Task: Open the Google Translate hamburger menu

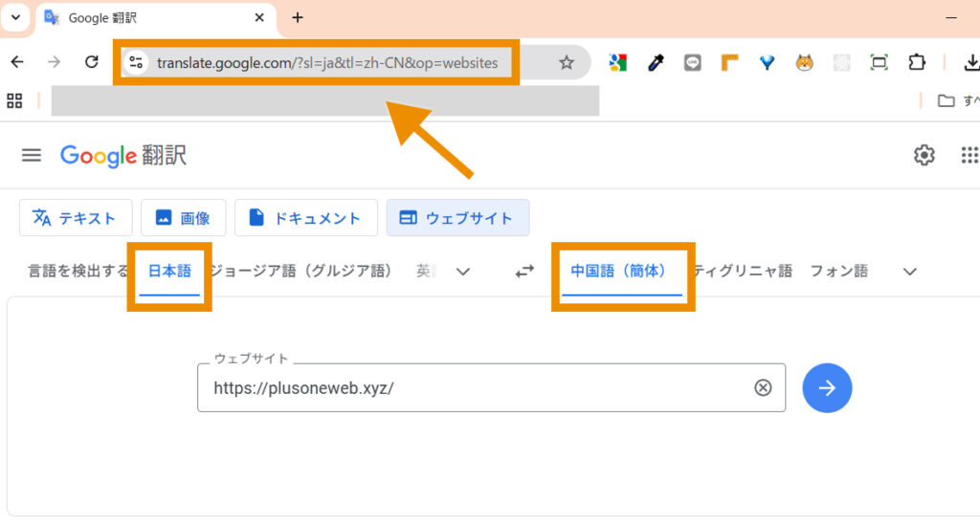Action: point(32,155)
